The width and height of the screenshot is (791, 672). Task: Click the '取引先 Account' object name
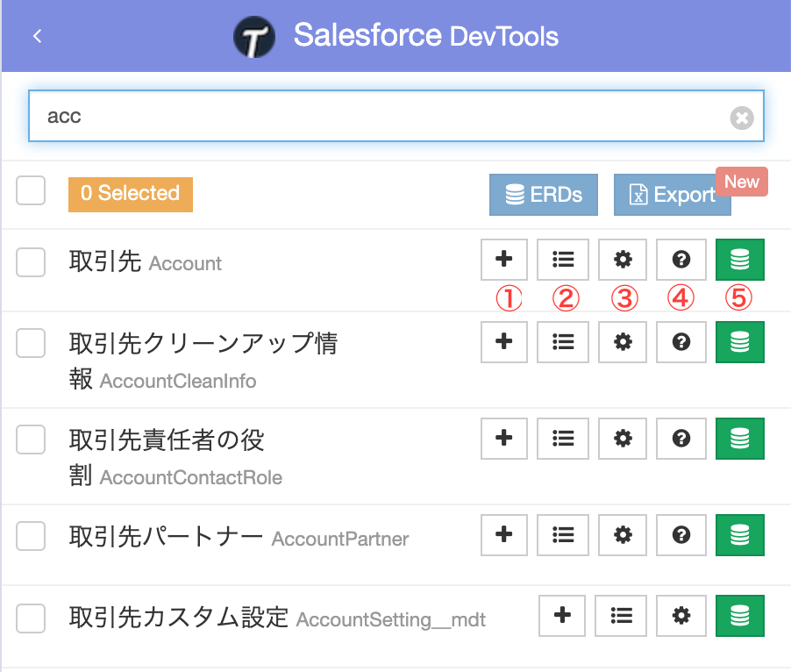pos(146,262)
